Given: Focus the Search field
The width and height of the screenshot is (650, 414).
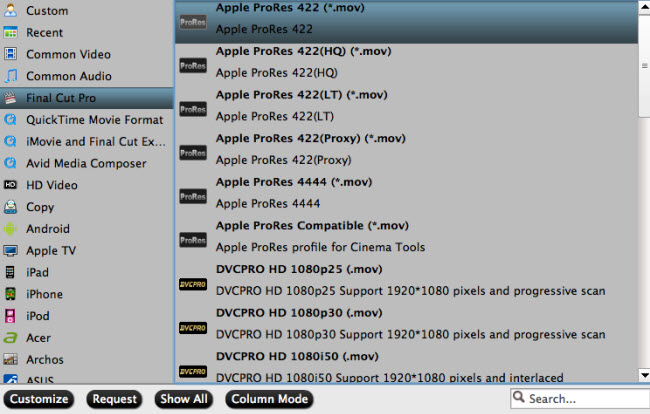Looking at the screenshot, I should [580, 399].
